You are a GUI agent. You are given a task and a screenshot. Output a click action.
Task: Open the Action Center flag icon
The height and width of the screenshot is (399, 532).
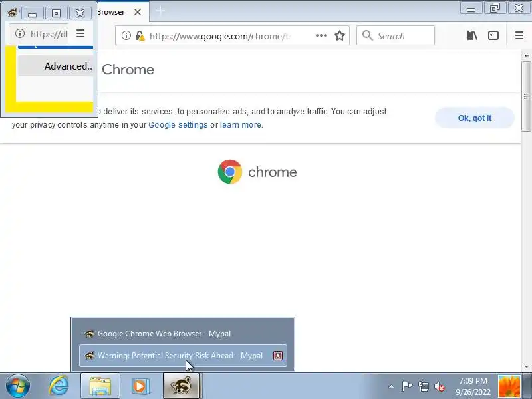pyautogui.click(x=407, y=386)
